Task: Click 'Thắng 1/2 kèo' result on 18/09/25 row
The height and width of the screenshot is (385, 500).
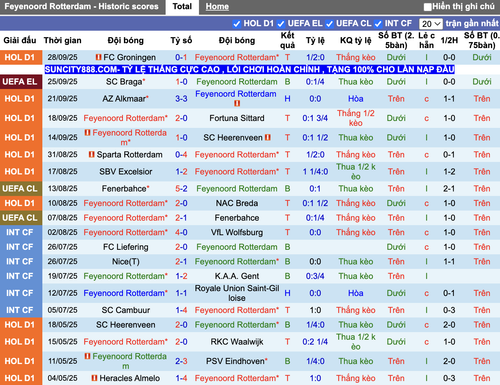Action: coord(355,118)
